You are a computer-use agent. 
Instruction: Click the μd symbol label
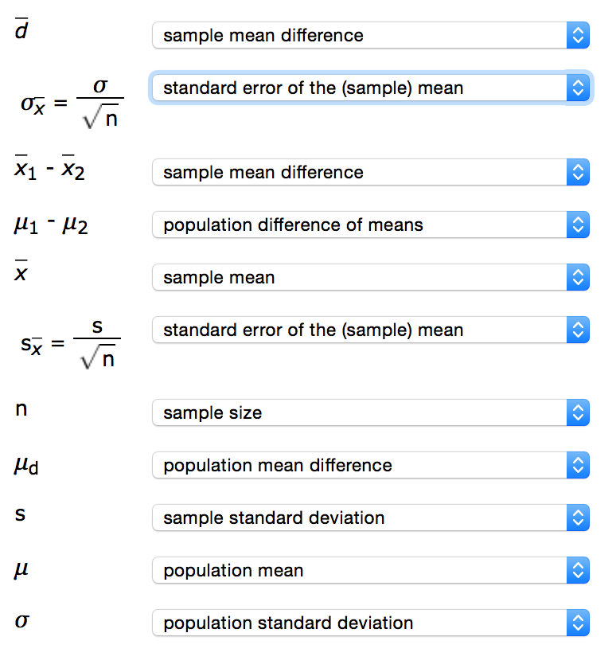(26, 465)
